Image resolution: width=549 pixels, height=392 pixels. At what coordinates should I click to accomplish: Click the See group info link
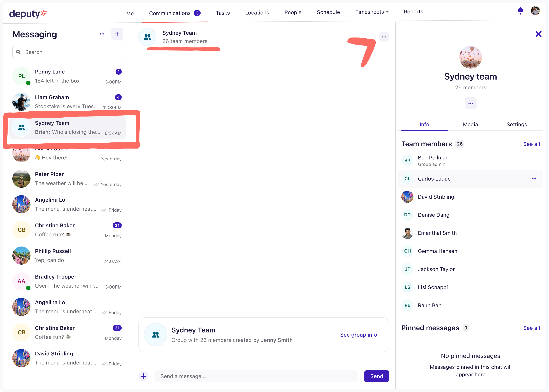coord(358,335)
